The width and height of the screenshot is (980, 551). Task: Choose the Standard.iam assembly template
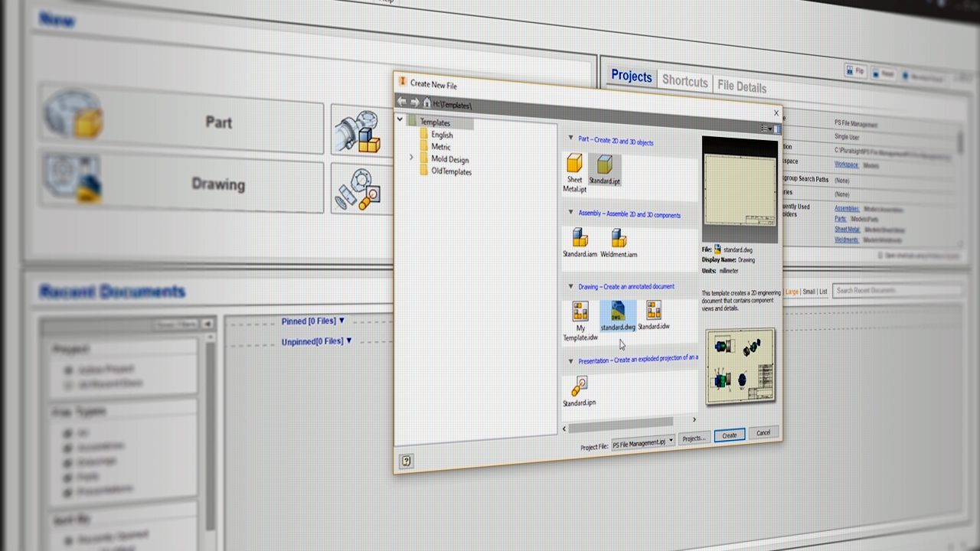click(x=580, y=243)
